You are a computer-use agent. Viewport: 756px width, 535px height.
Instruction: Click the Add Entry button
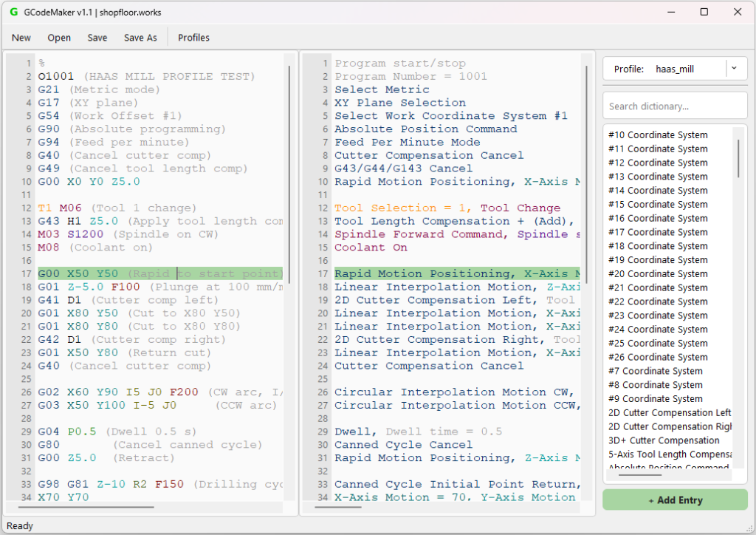point(675,500)
